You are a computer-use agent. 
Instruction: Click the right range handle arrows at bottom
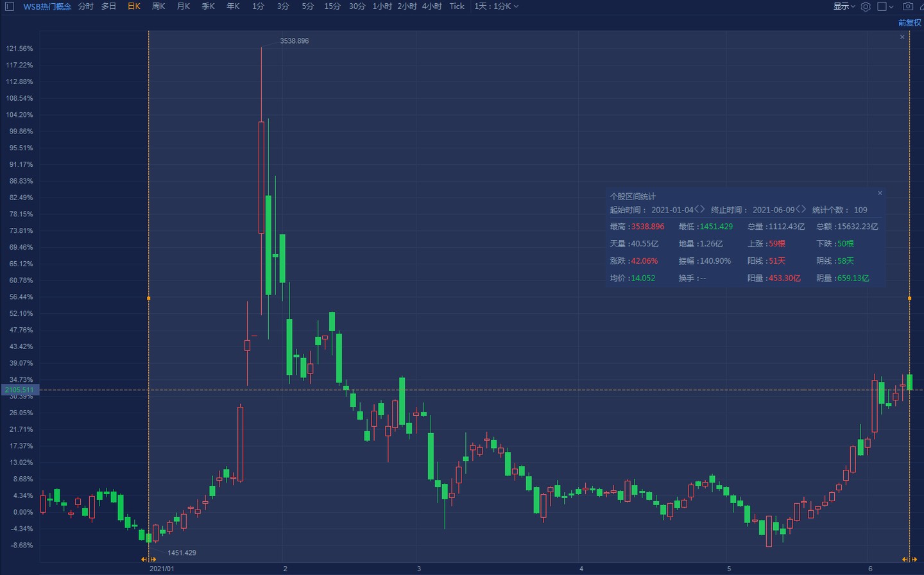coord(909,560)
